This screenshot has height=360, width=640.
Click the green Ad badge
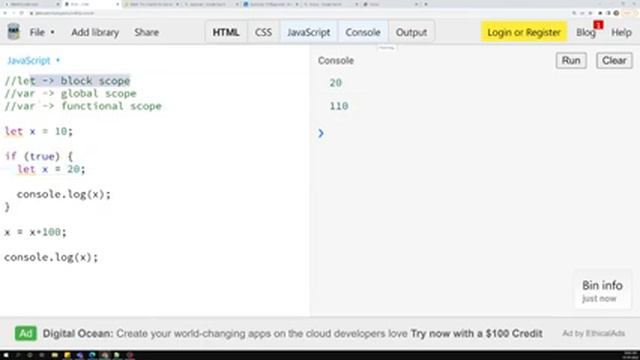26,333
